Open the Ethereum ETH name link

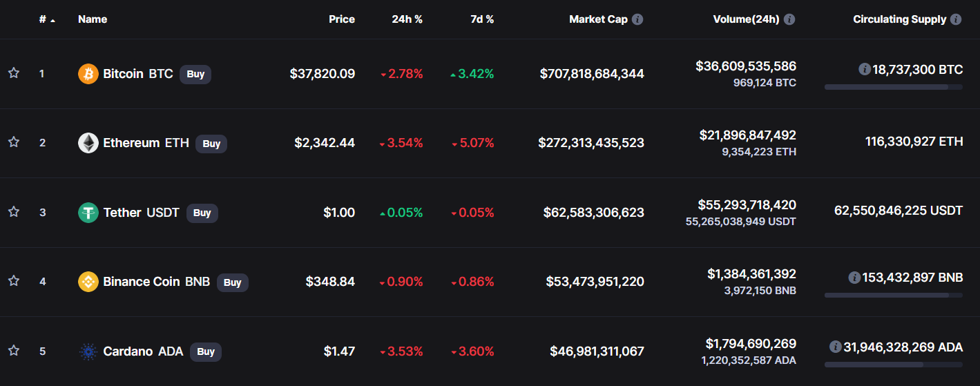[146, 143]
